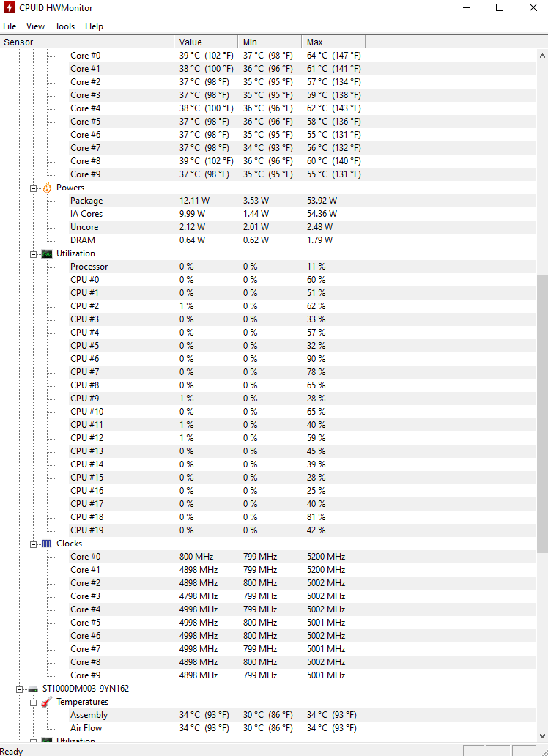548x756 pixels.
Task: Click the Utilization graph icon
Action: click(x=47, y=253)
